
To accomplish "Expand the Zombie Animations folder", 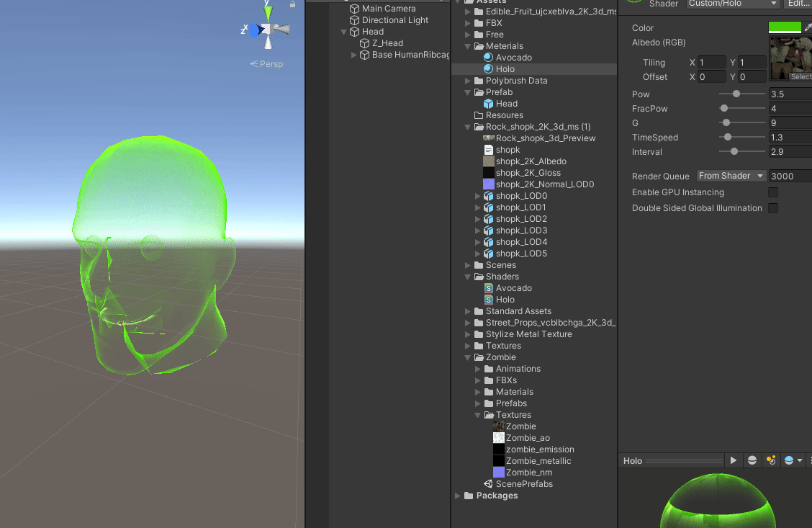I will pyautogui.click(x=478, y=369).
